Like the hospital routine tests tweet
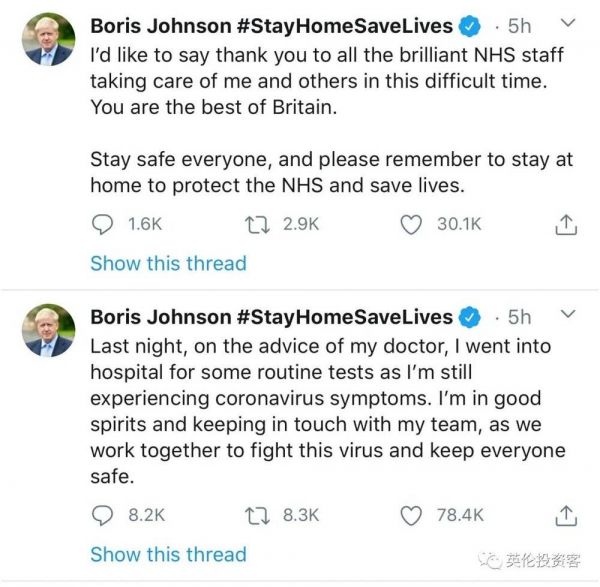This screenshot has height=587, width=600. 410,515
